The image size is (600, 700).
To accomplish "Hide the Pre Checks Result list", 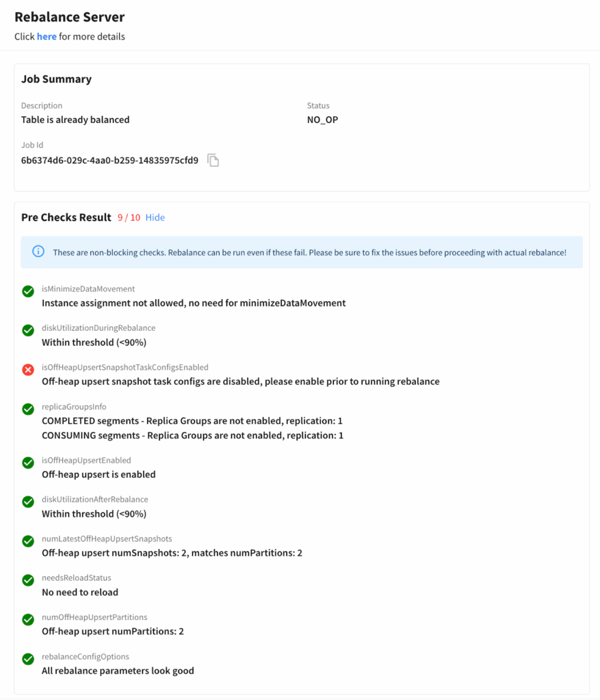I will point(155,217).
